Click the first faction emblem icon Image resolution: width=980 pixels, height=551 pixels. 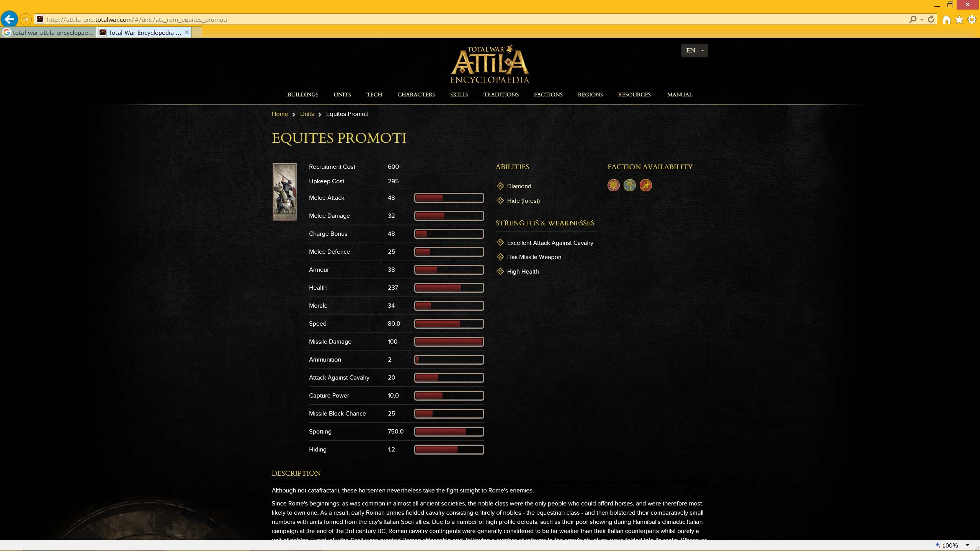(x=613, y=185)
